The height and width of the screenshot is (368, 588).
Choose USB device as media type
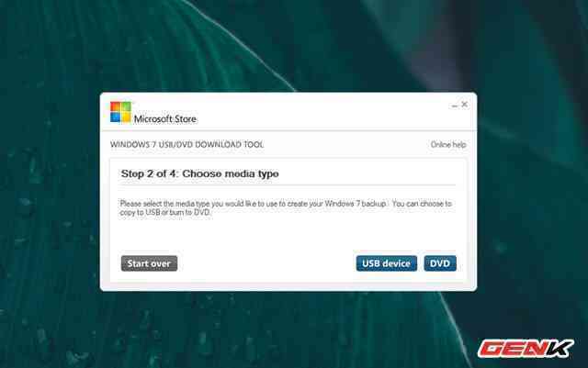[x=386, y=263]
